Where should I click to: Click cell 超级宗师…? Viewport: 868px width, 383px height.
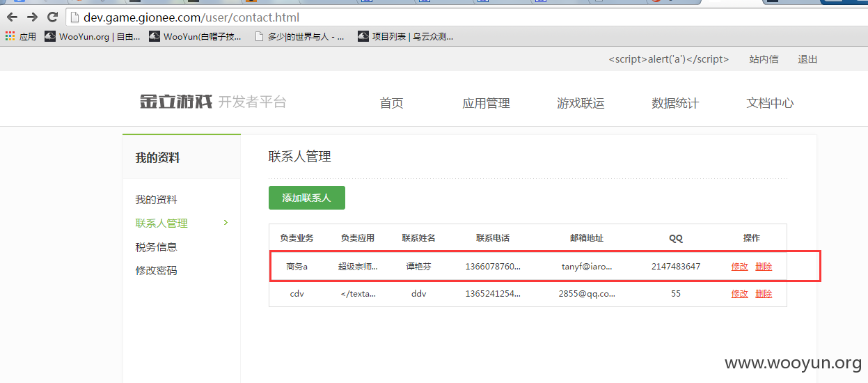click(358, 267)
